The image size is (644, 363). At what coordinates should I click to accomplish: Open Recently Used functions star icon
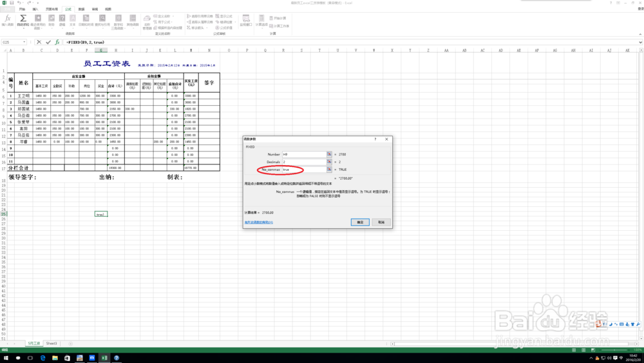click(x=38, y=19)
